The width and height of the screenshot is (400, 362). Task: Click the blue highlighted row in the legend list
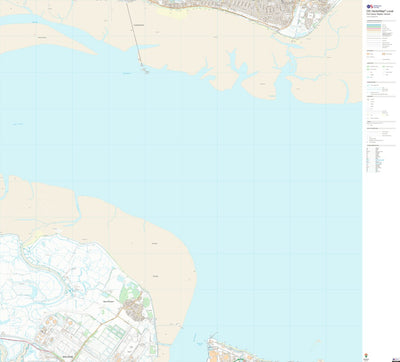(380, 160)
